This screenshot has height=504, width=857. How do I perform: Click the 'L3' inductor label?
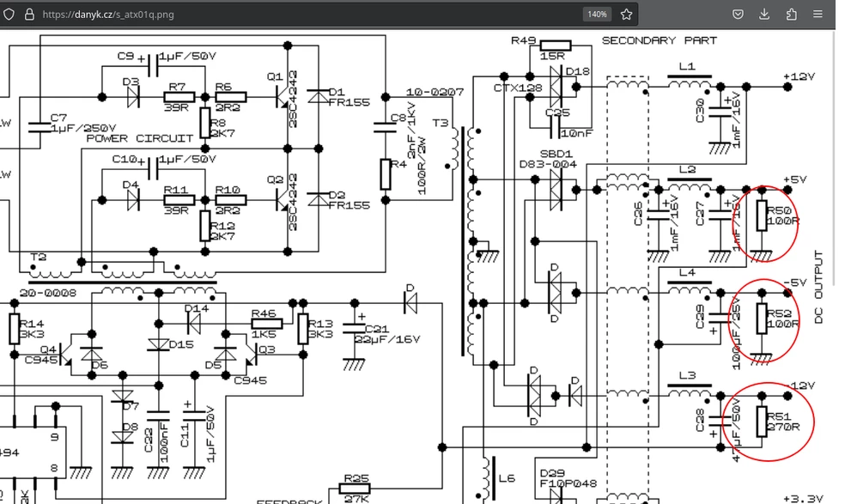point(687,375)
